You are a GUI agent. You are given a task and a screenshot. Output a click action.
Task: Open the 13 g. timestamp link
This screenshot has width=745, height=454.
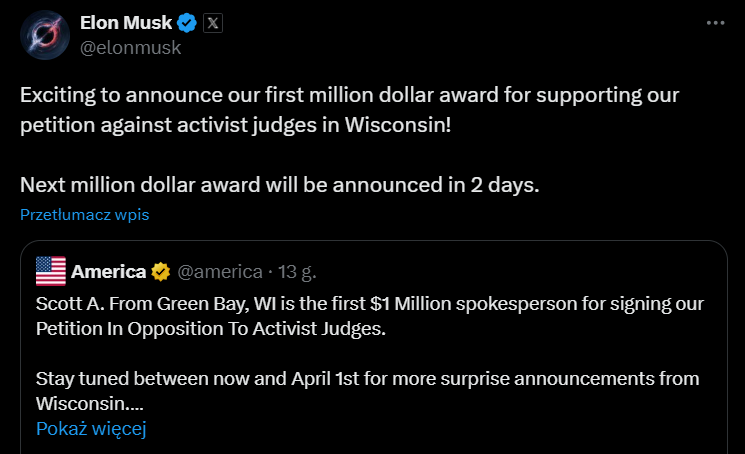[x=296, y=271]
